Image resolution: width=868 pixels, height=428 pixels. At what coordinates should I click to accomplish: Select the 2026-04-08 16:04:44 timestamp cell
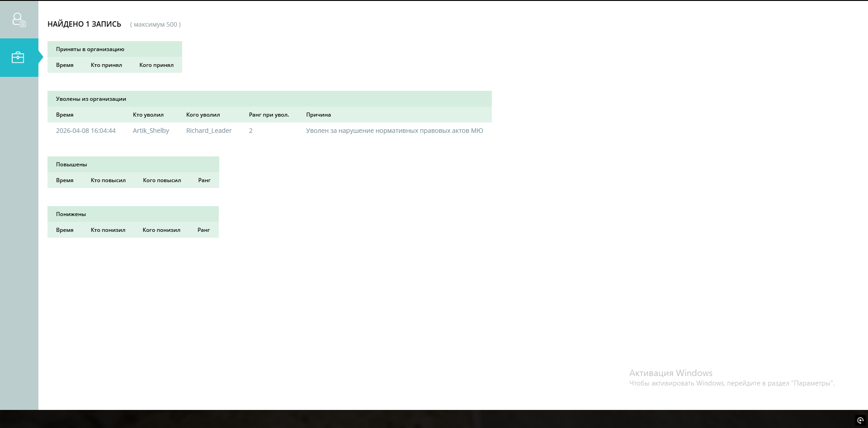(86, 131)
